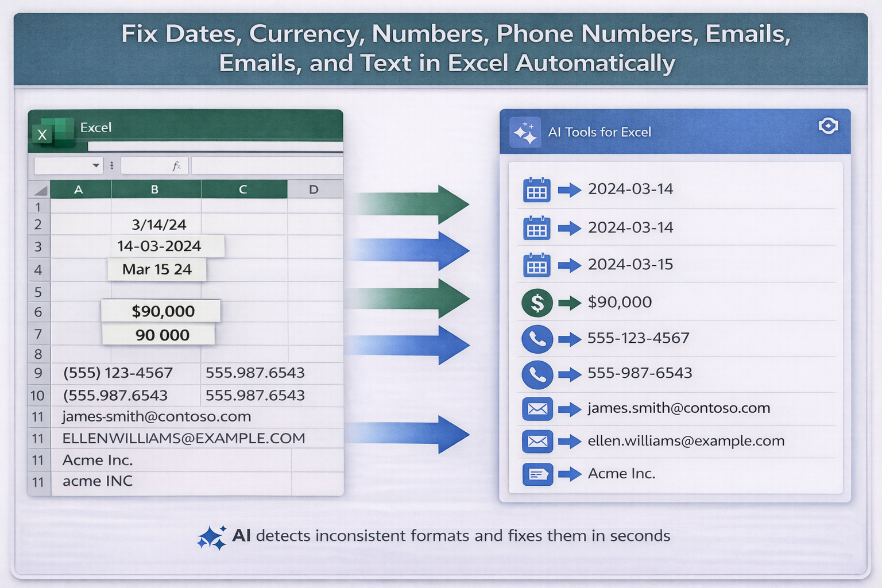Open the Name Box dropdown arrow

point(95,165)
